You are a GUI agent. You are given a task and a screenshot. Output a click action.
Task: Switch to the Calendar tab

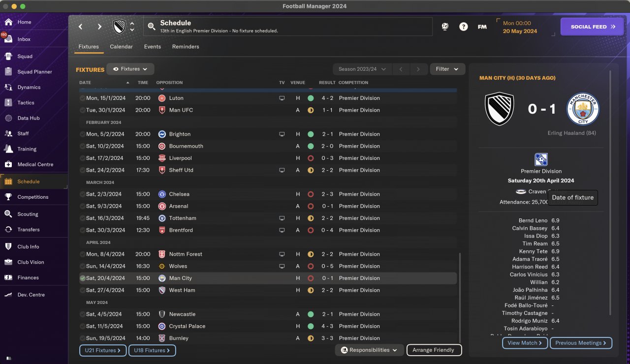point(121,47)
